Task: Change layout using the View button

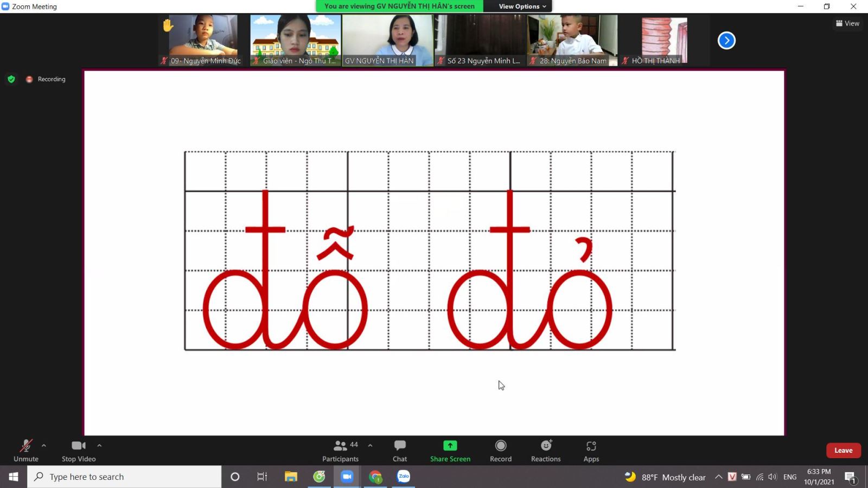Action: coord(847,23)
